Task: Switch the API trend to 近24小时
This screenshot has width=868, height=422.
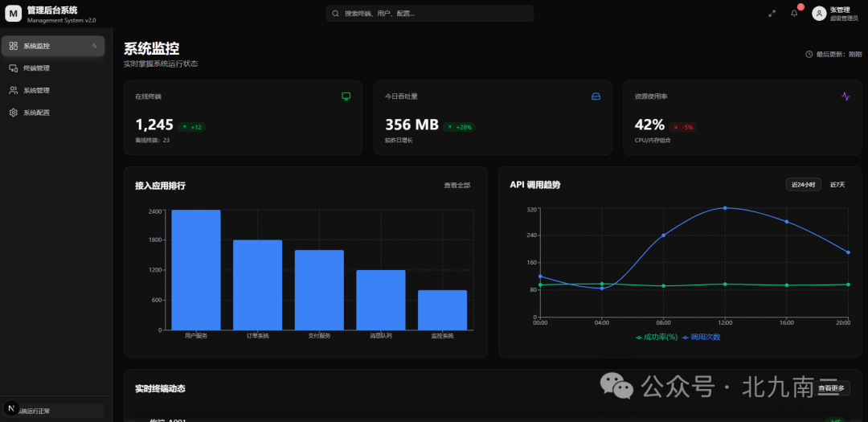Action: [803, 185]
